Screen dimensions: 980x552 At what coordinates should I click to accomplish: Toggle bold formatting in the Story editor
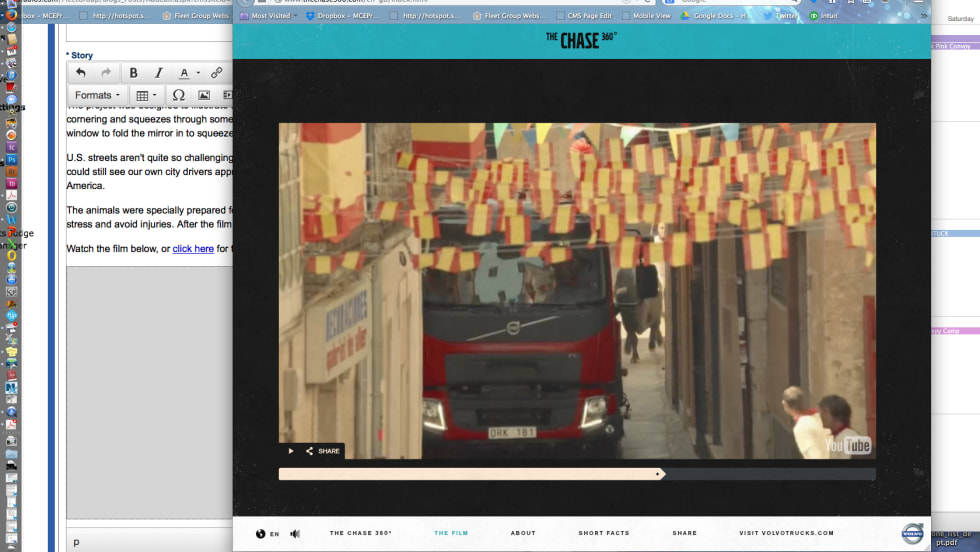point(133,73)
